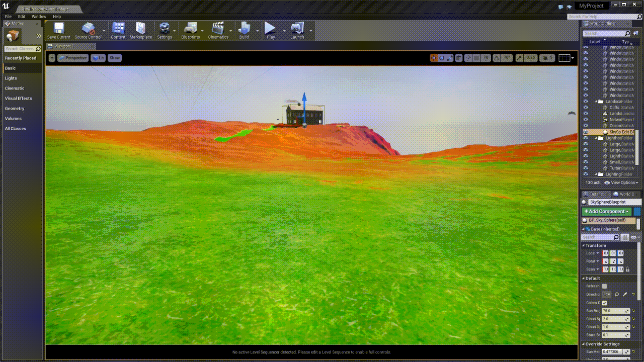Screen dimensions: 644x362
Task: Click the Search Classes input field
Action: pos(20,49)
